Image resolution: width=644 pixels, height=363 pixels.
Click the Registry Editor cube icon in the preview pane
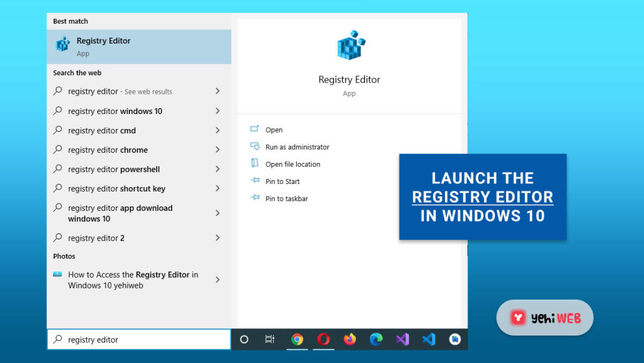[x=349, y=45]
